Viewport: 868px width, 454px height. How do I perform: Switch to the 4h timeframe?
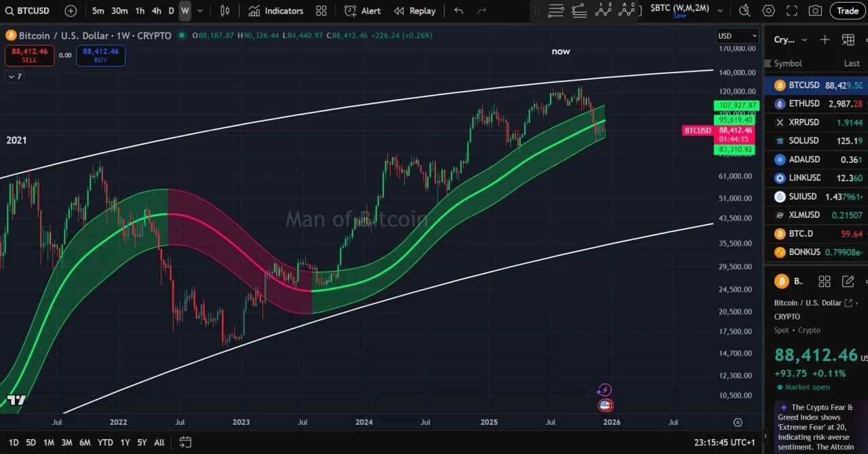(x=157, y=11)
